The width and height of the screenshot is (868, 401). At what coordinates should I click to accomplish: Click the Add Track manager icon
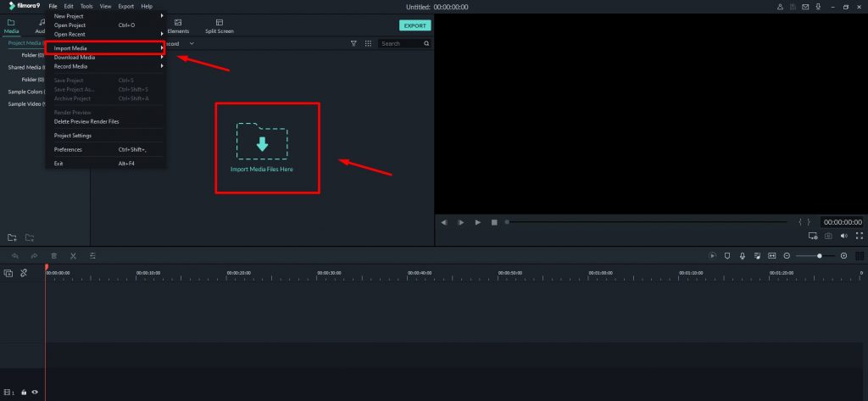[8, 273]
